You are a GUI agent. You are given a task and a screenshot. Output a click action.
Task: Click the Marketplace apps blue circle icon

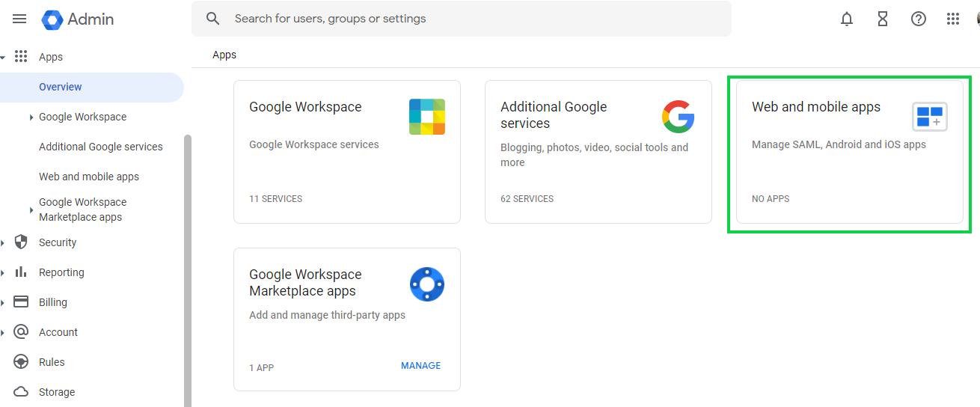pos(427,284)
